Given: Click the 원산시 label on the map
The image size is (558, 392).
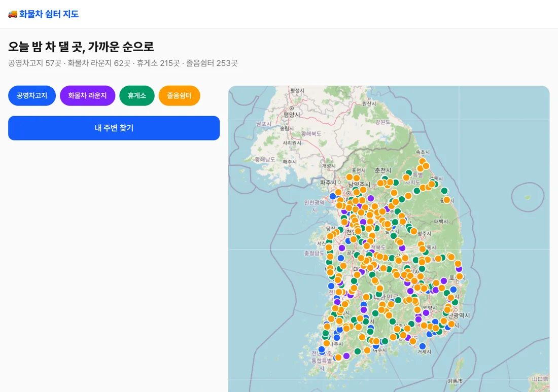Looking at the screenshot, I should [x=369, y=103].
